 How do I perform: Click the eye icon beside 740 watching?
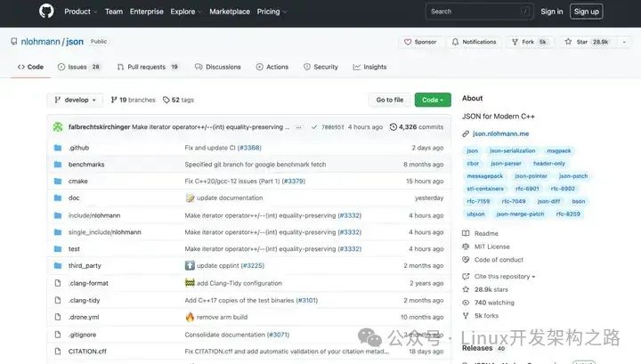pos(466,303)
